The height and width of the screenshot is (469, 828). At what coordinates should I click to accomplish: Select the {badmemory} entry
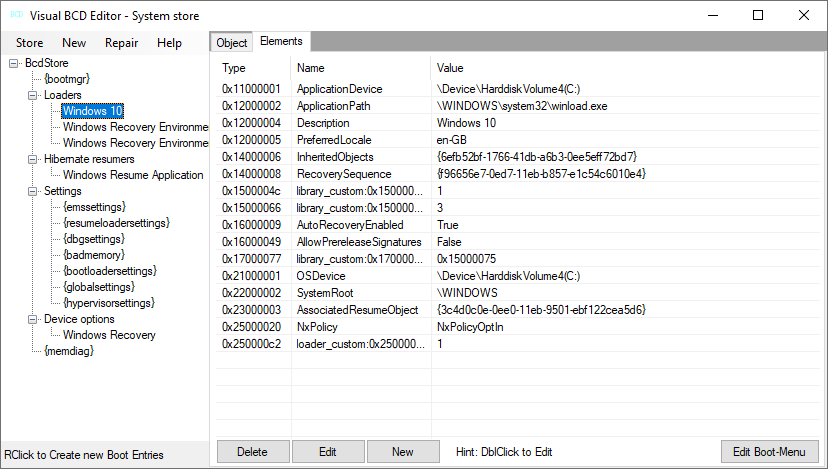(x=94, y=255)
